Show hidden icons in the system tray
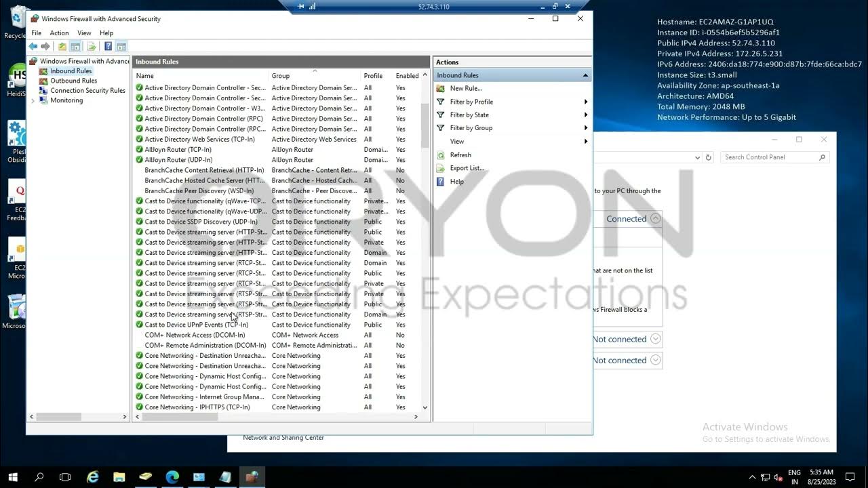The image size is (868, 488). pyautogui.click(x=752, y=477)
